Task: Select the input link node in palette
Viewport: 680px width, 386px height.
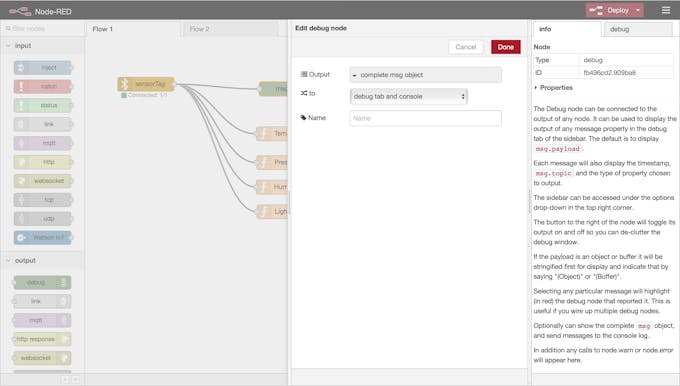Action: pyautogui.click(x=42, y=124)
